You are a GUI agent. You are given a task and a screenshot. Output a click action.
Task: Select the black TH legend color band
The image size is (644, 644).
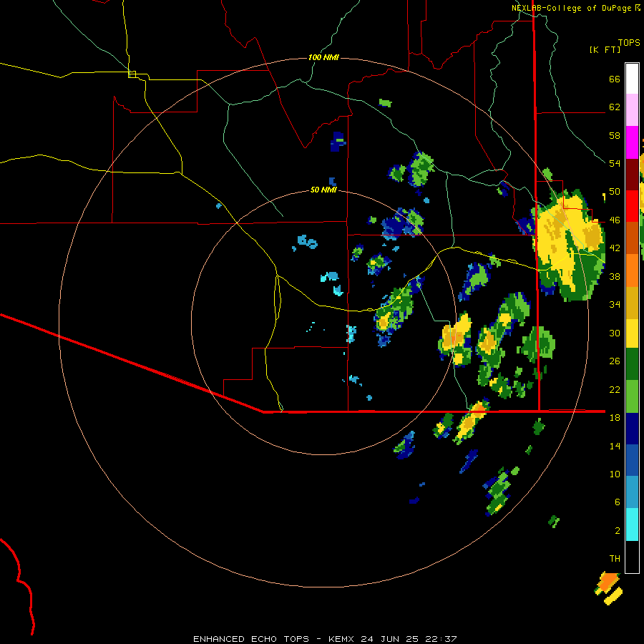click(632, 557)
